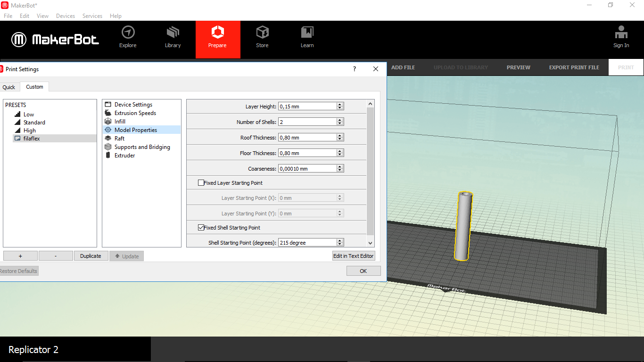Click the Layer Height input field
This screenshot has height=362, width=644.
[307, 107]
